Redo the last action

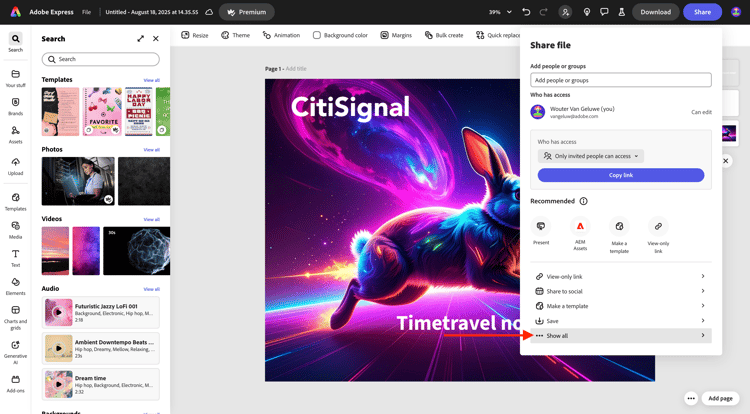[543, 12]
